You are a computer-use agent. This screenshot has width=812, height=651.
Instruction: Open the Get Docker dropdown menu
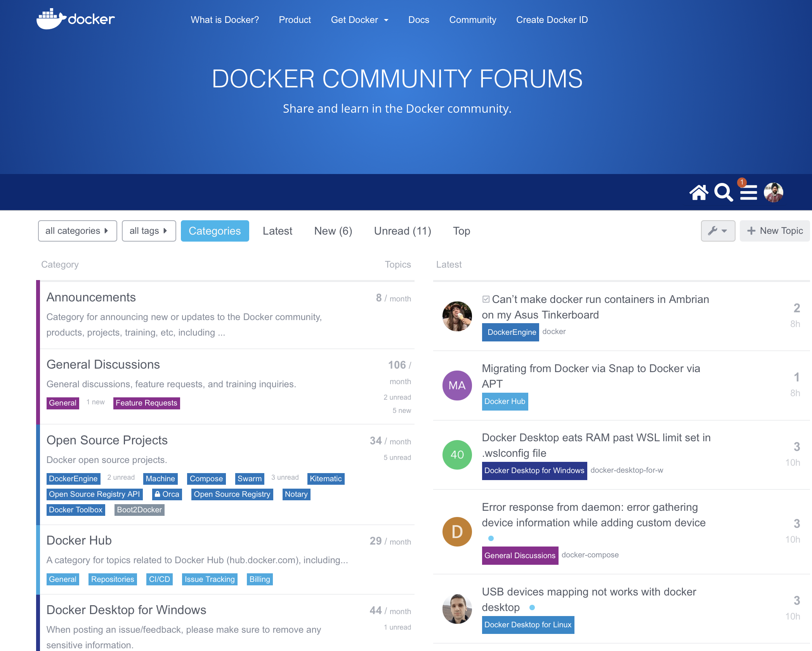coord(359,20)
